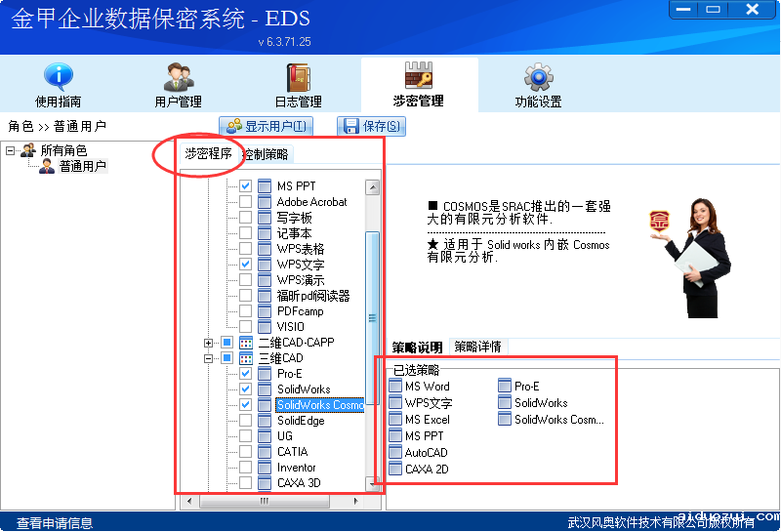The height and width of the screenshot is (532, 781).
Task: Click the 写字板 program icon
Action: [265, 217]
